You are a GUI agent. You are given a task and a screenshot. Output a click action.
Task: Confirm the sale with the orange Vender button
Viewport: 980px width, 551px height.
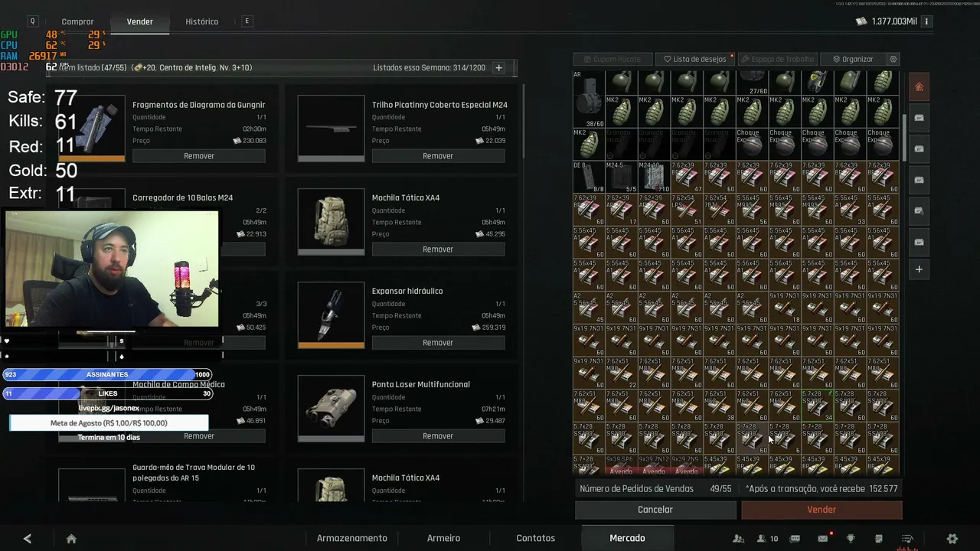(x=822, y=510)
